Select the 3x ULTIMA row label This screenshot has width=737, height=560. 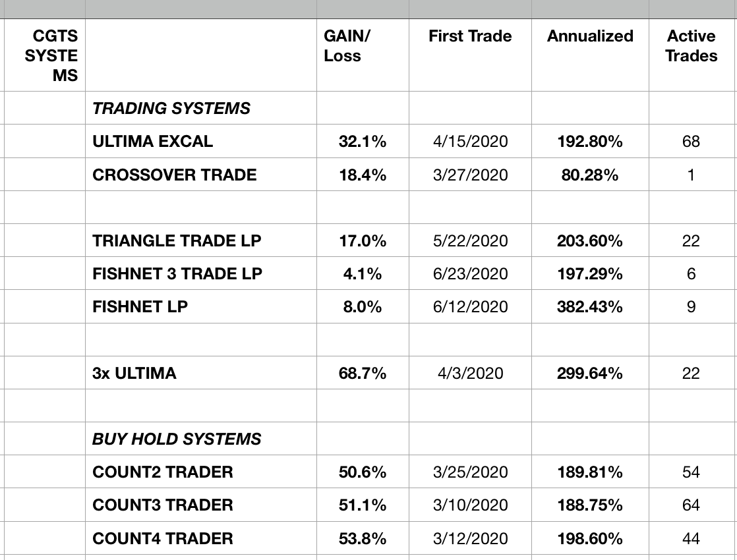point(134,373)
